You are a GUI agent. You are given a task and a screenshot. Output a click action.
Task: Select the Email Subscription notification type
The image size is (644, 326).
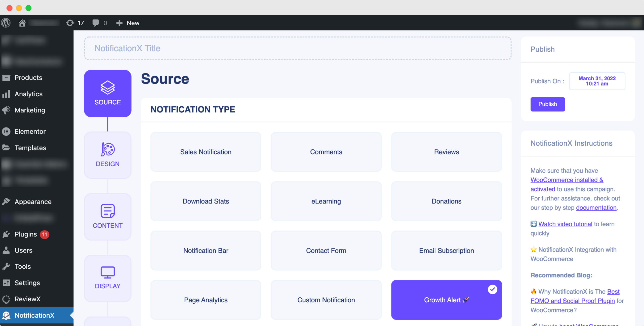447,250
